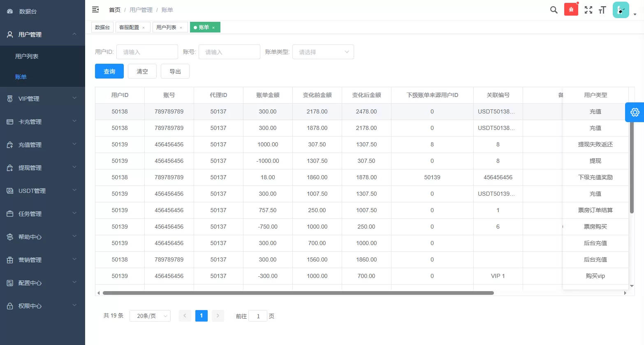Click the USDT管理 sidebar icon
The height and width of the screenshot is (345, 644).
[x=10, y=190]
